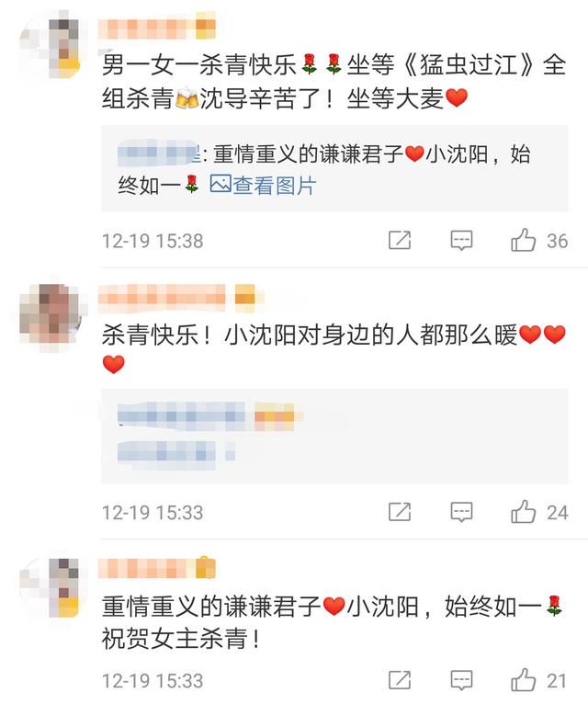The height and width of the screenshot is (704, 588).
Task: Open the second commenter's avatar
Action: [x=51, y=314]
